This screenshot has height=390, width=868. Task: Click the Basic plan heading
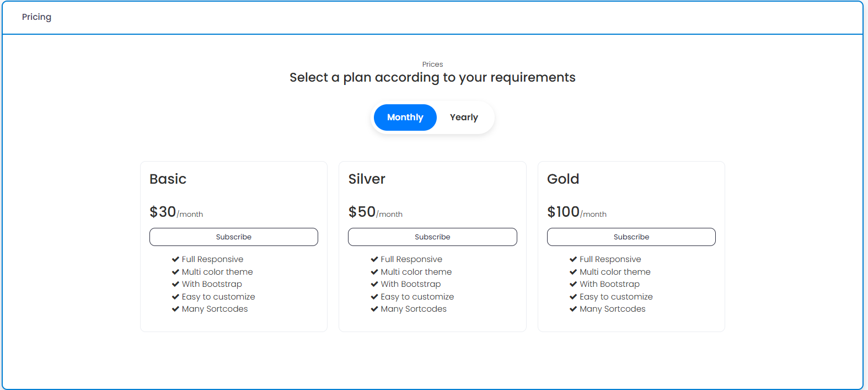click(x=168, y=179)
